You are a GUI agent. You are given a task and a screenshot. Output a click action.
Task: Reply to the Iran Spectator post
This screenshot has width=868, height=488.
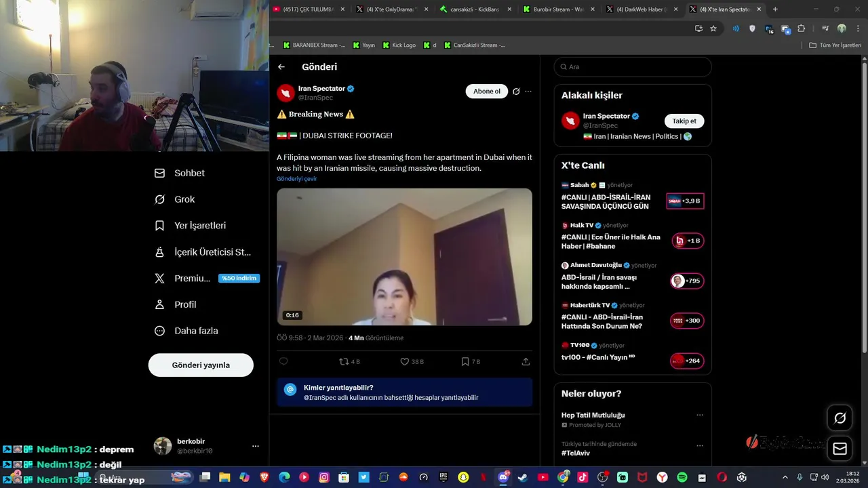pos(283,362)
